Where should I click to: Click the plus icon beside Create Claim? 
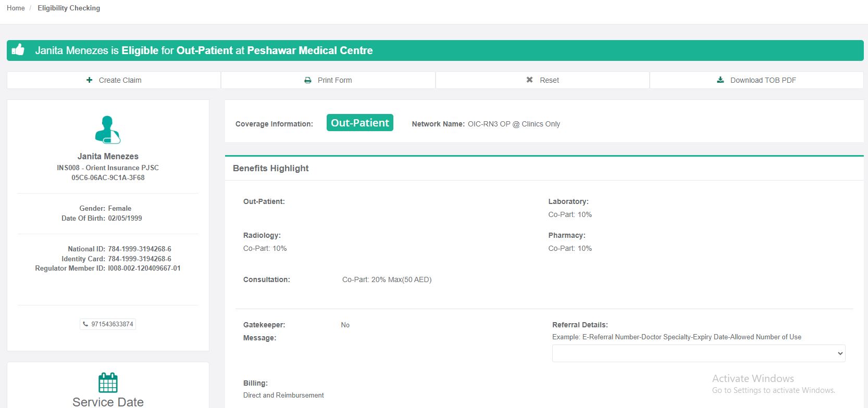[90, 80]
